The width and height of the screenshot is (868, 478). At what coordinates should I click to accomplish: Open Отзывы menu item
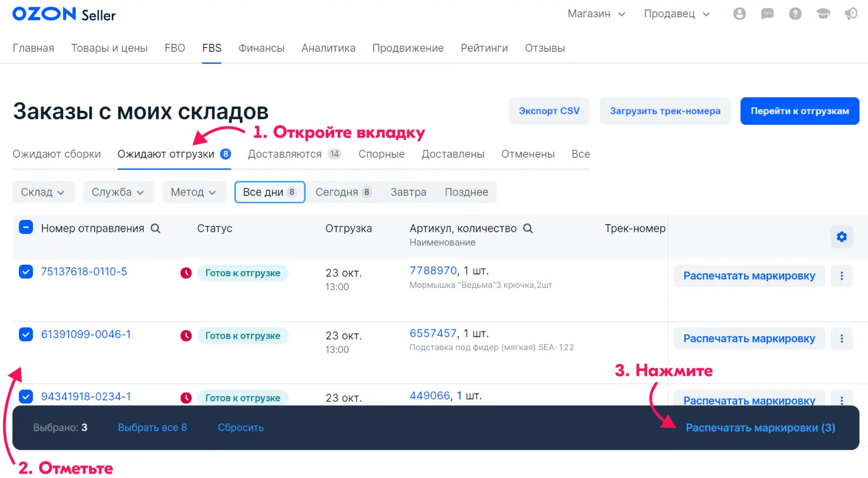coord(545,48)
